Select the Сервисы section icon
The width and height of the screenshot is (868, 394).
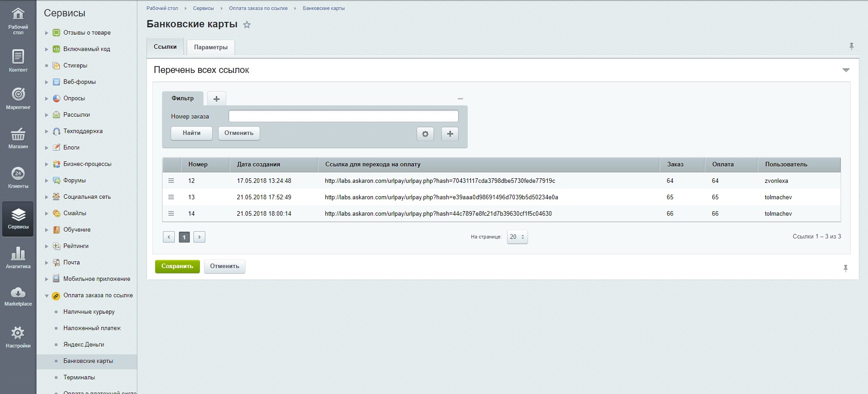pos(18,218)
